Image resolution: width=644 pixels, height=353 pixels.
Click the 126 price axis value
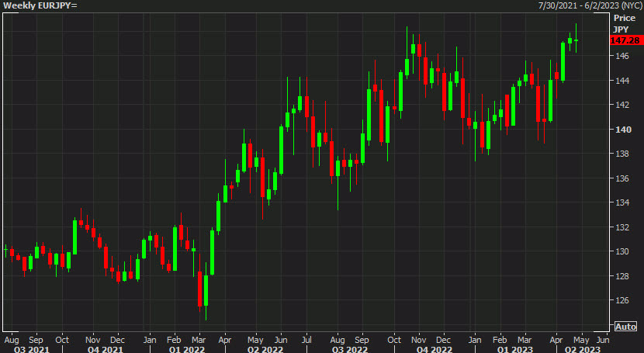621,300
